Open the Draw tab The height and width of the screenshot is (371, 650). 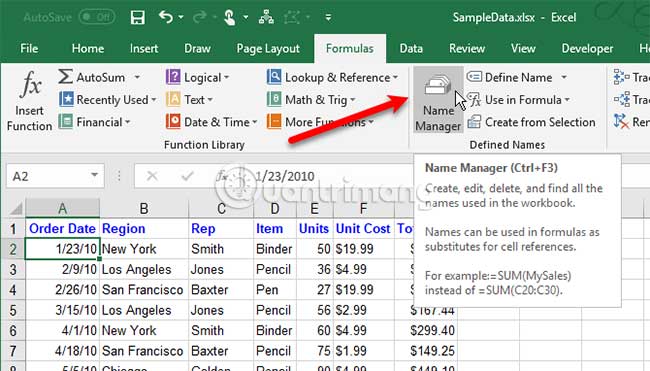coord(197,48)
